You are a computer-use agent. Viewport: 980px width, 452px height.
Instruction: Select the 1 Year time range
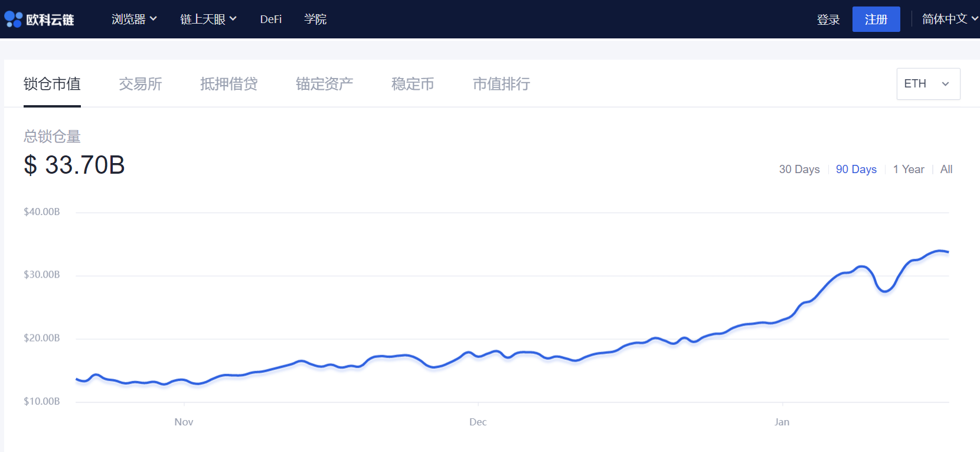point(908,170)
